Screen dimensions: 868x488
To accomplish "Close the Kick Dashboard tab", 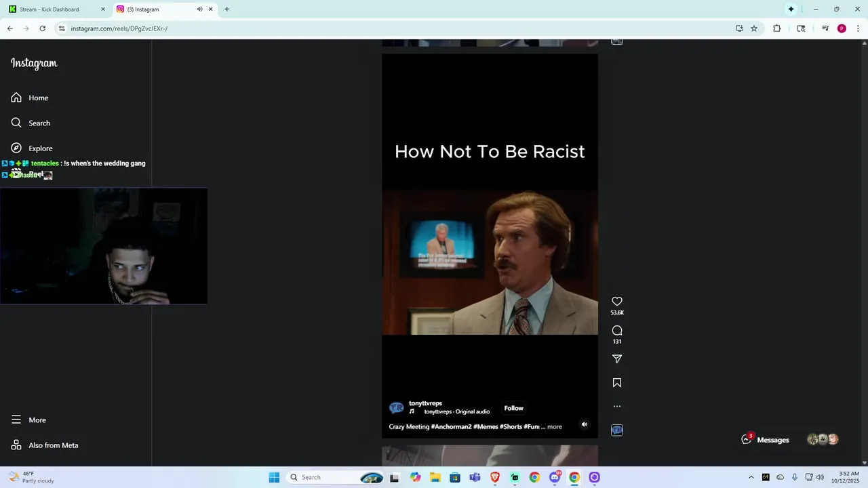I will [x=103, y=9].
